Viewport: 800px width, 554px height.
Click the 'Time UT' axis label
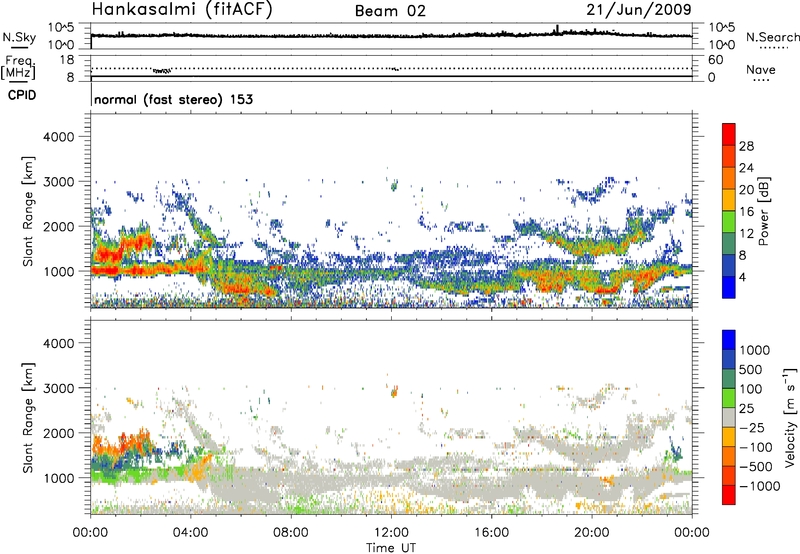(x=391, y=548)
